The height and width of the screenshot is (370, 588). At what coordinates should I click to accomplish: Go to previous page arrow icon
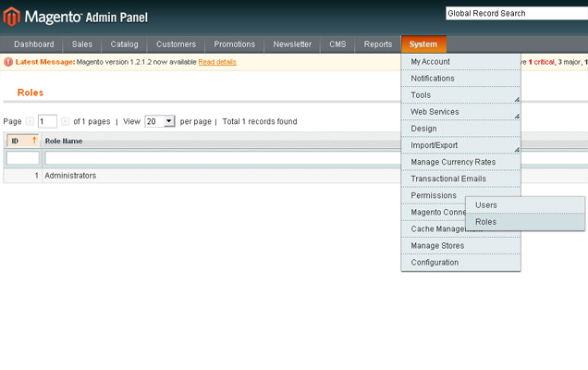30,121
